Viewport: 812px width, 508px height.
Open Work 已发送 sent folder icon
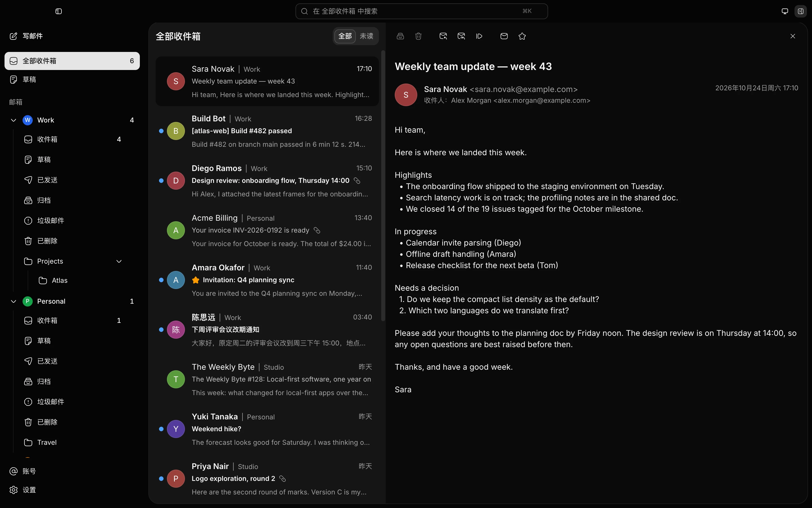click(28, 180)
